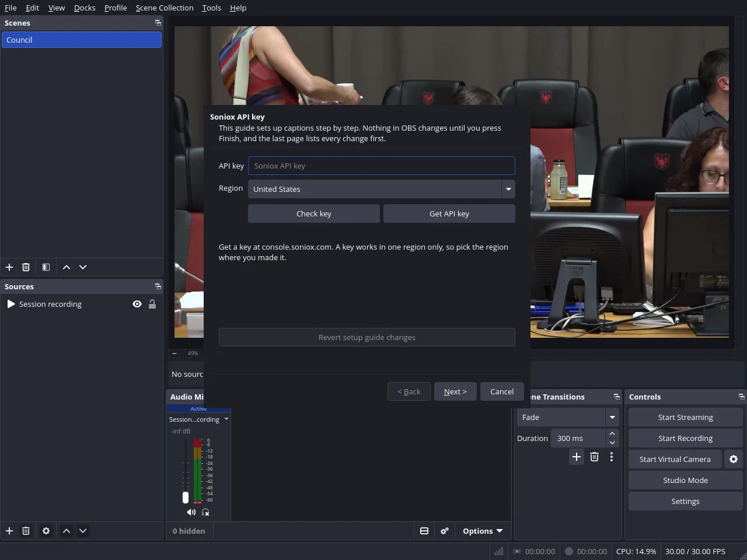Image resolution: width=747 pixels, height=560 pixels.
Task: Toggle Studio Mode
Action: (685, 480)
